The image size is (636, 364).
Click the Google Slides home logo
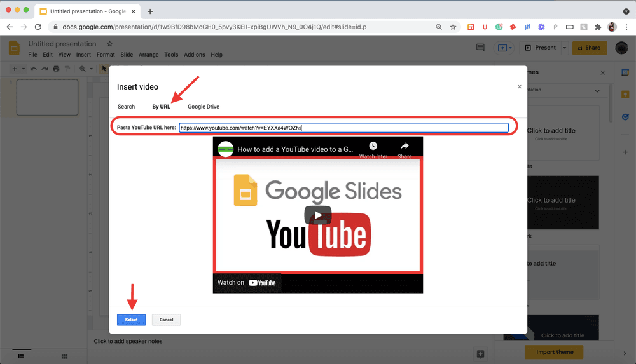[14, 48]
